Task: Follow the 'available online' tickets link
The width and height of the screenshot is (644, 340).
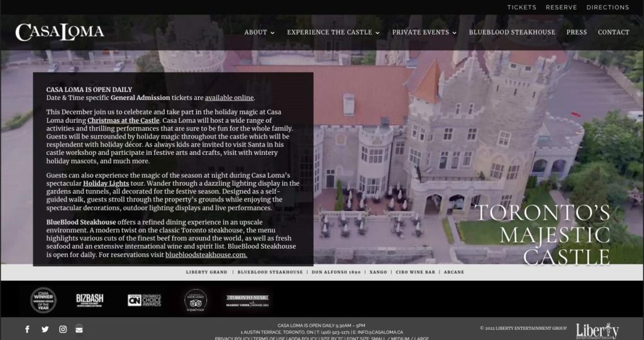Action: click(x=229, y=98)
